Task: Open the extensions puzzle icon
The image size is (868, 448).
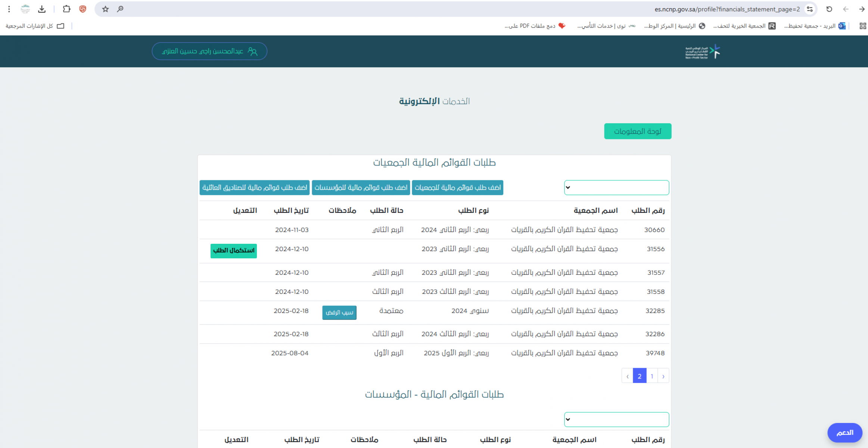Action: pyautogui.click(x=66, y=9)
